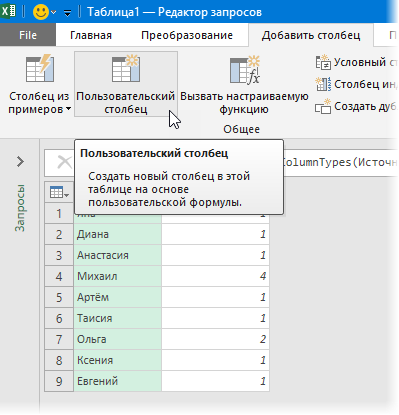Click the Пользовательский столбец button
Screen dimensions: 399x415
(x=126, y=84)
